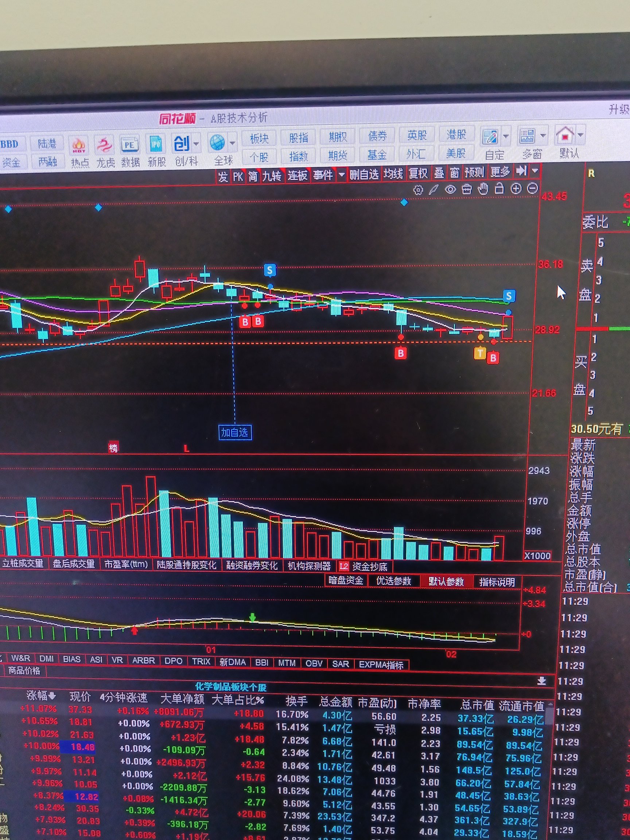The image size is (630, 840).
Task: Open chart settings gear icon
Action: coord(418,190)
